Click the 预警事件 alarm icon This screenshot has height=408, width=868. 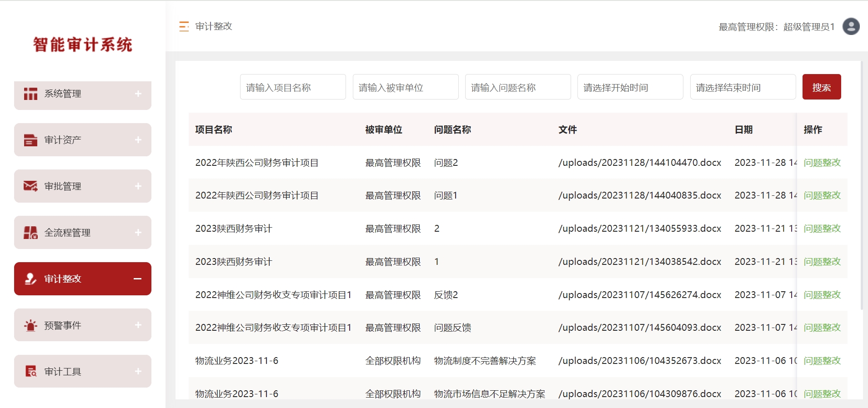coord(30,325)
